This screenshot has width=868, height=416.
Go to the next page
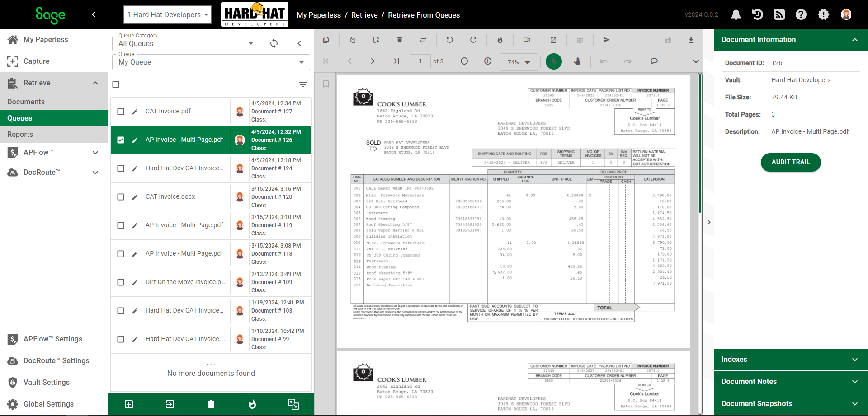(x=373, y=61)
